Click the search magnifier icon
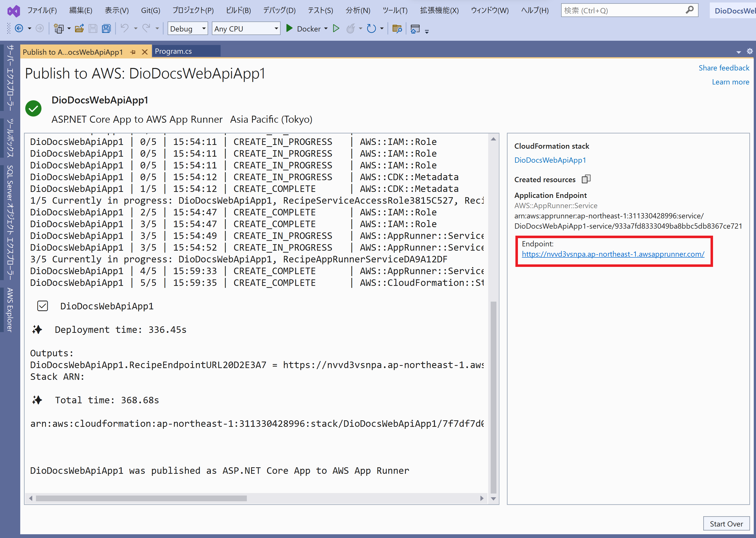756x538 pixels. 690,10
